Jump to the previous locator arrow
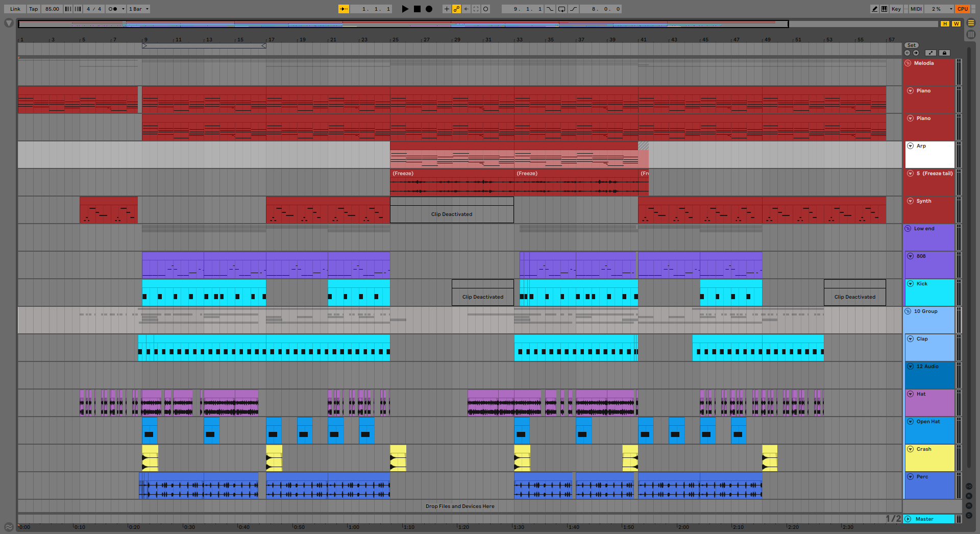This screenshot has width=980, height=534. [x=908, y=53]
